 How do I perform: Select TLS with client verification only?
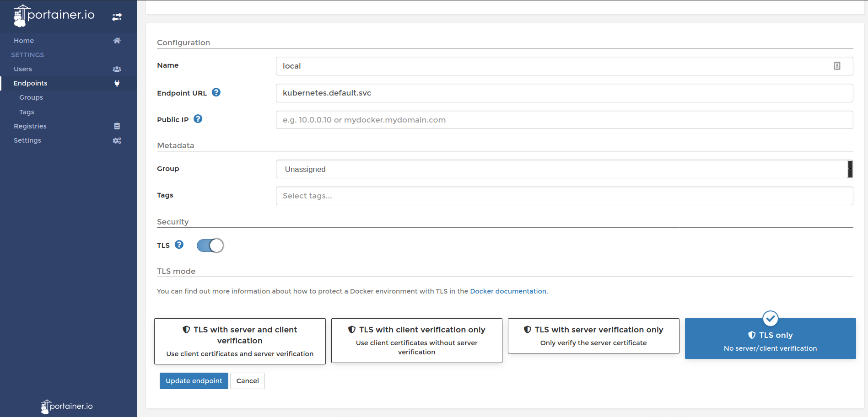pyautogui.click(x=417, y=341)
